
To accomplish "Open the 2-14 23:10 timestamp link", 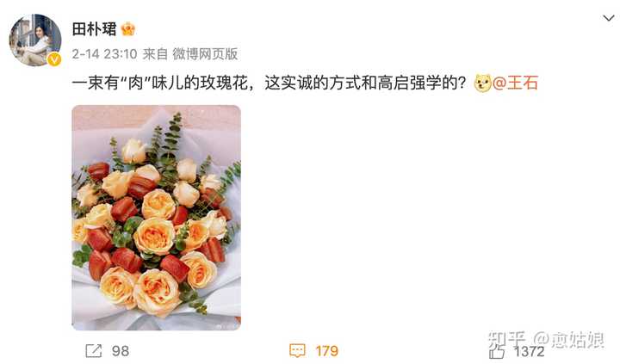I will coord(104,53).
